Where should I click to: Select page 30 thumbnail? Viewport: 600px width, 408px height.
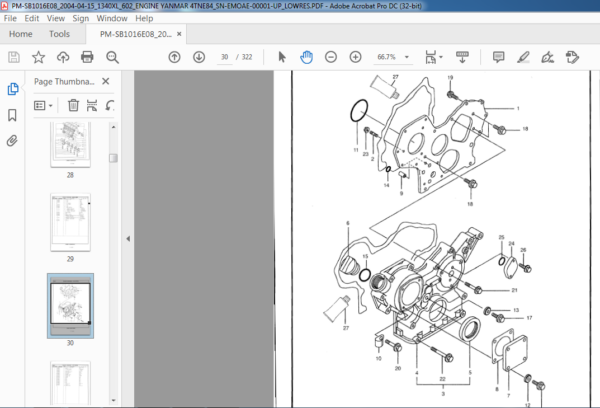point(70,305)
